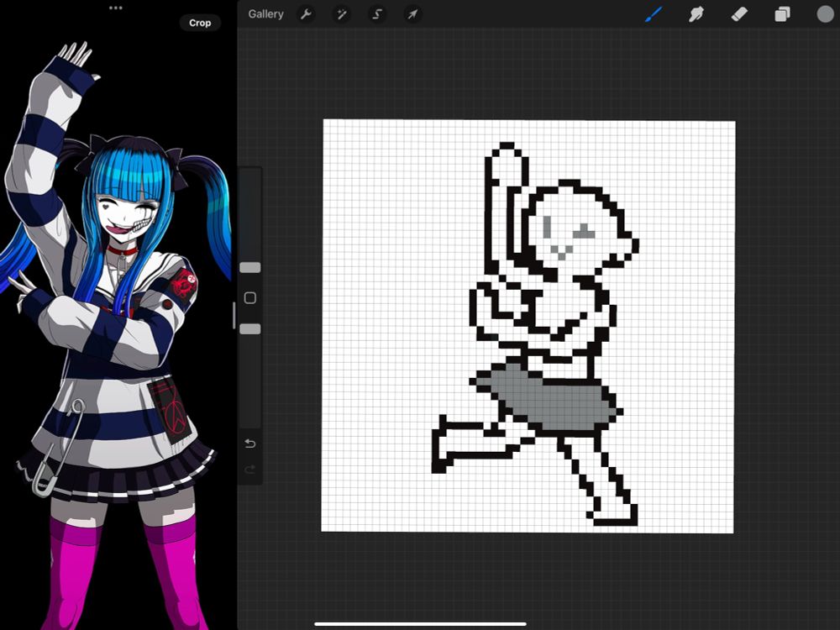Open the three-dot menu above reference image

point(116,8)
